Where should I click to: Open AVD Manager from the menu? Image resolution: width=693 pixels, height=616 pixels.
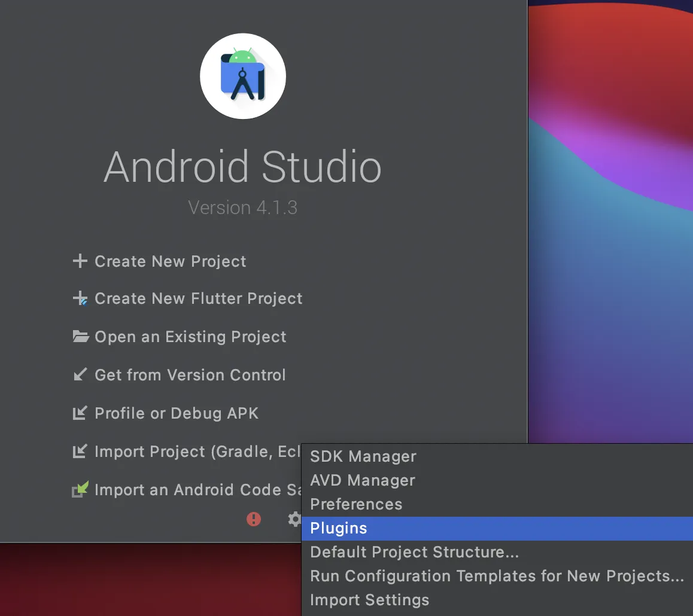click(497, 480)
